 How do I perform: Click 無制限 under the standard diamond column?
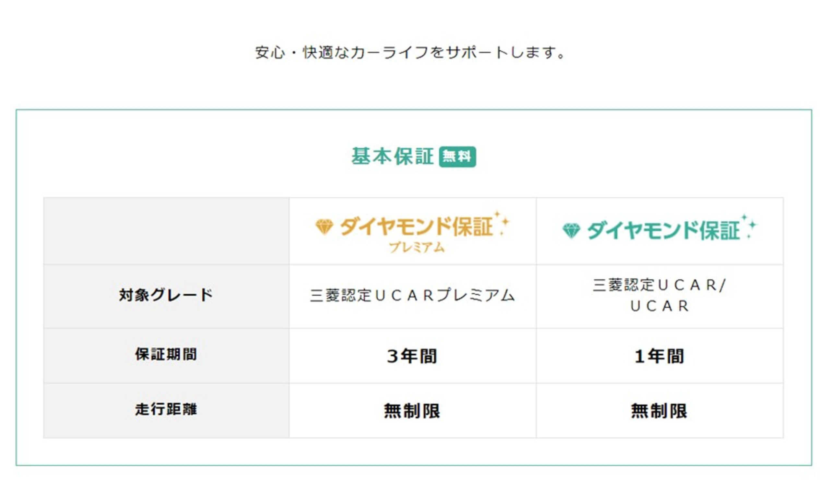[x=659, y=410]
